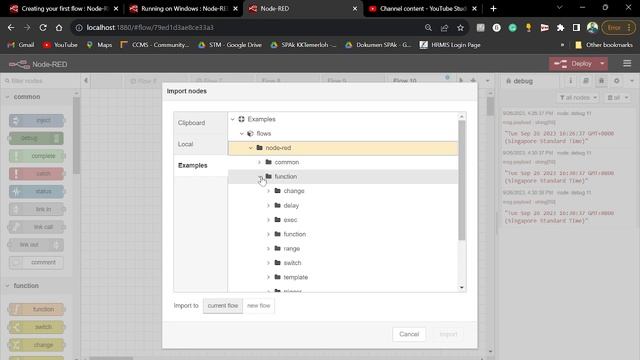Switch to Running on Windows browser tab

click(184, 9)
